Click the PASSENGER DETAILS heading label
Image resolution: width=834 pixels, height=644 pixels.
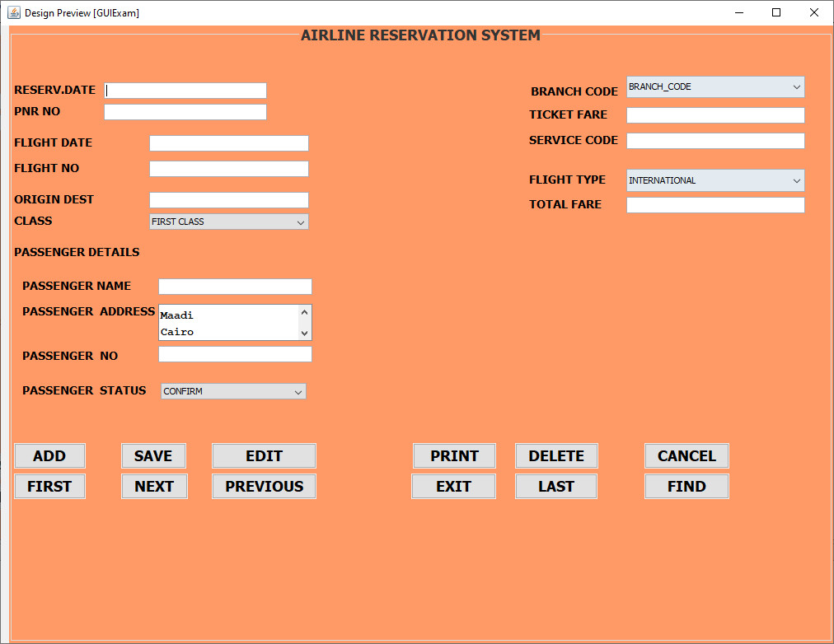pyautogui.click(x=77, y=252)
